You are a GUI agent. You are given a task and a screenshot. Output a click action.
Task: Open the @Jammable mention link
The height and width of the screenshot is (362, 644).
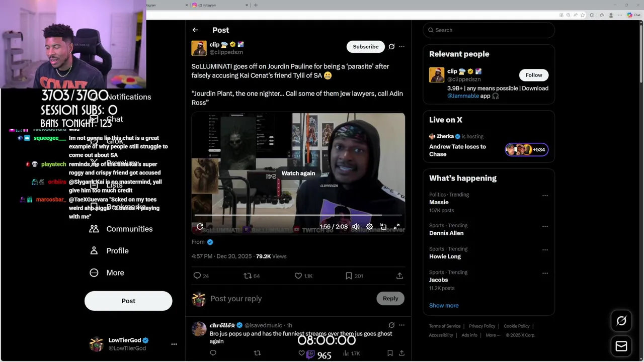pos(463,96)
